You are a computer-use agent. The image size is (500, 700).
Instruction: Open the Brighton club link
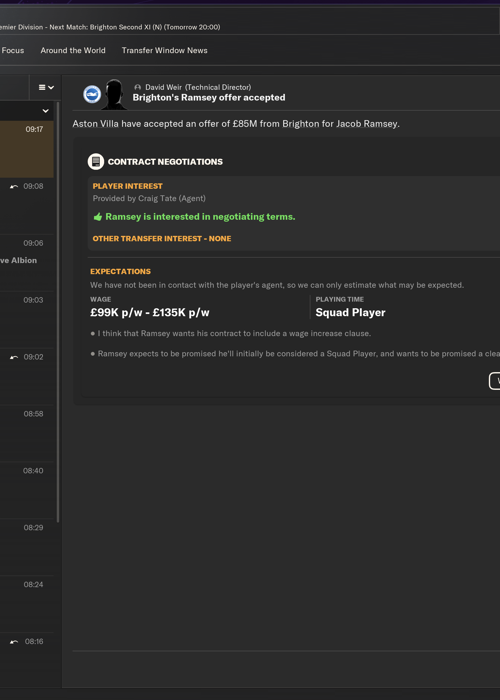pyautogui.click(x=300, y=124)
